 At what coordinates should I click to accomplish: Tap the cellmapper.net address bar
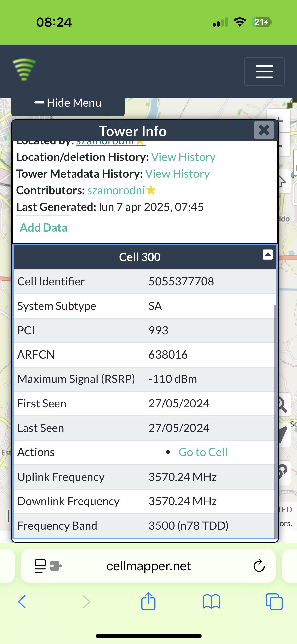pyautogui.click(x=148, y=566)
